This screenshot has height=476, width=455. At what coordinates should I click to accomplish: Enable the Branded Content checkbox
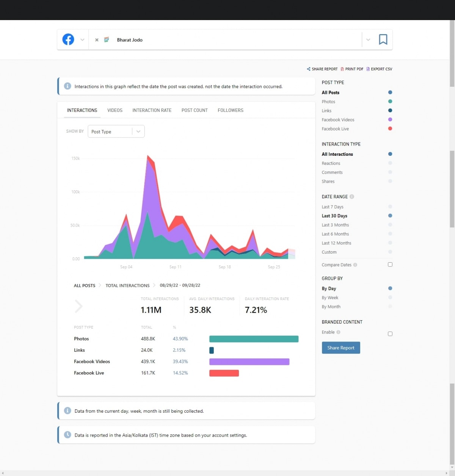tap(390, 334)
